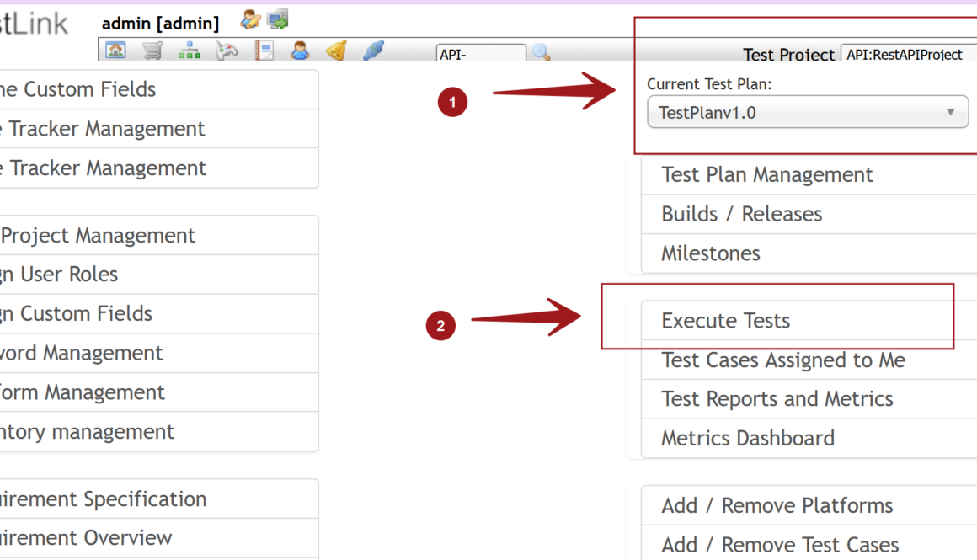The height and width of the screenshot is (560, 977).
Task: Click the Logout icon beside admin
Action: 278,19
